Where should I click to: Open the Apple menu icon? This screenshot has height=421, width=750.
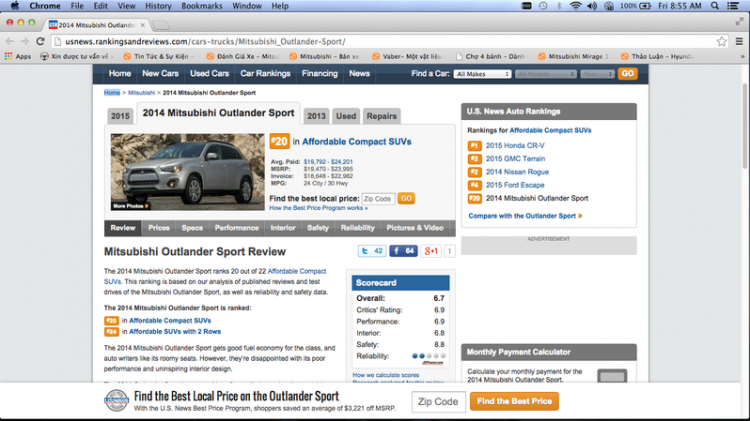point(15,6)
